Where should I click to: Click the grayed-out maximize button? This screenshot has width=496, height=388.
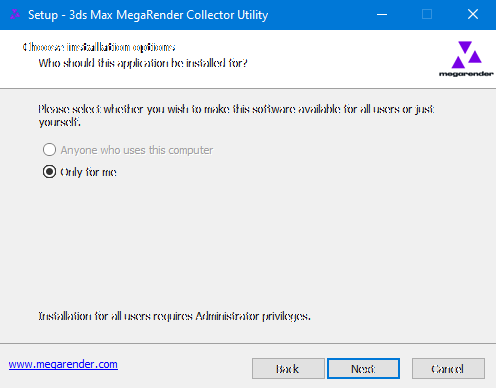coord(427,15)
